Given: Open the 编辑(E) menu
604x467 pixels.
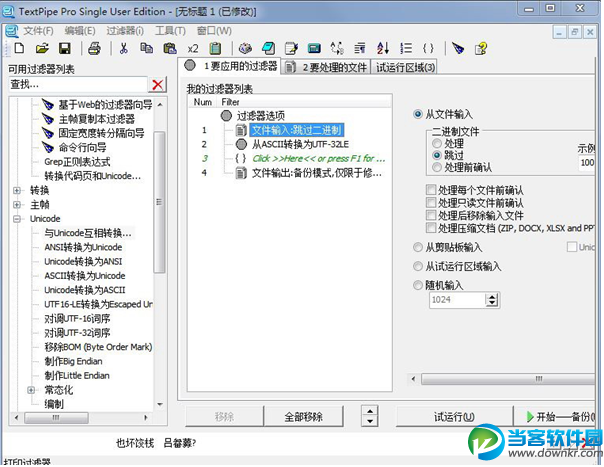Looking at the screenshot, I should tap(80, 31).
